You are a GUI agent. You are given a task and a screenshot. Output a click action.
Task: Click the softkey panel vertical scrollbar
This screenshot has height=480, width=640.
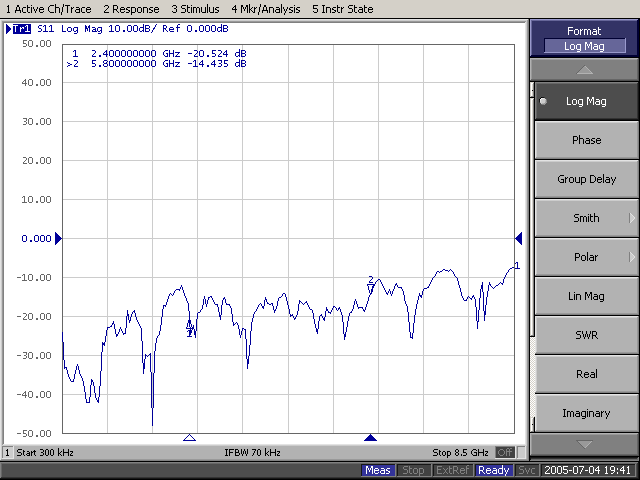pyautogui.click(x=532, y=257)
